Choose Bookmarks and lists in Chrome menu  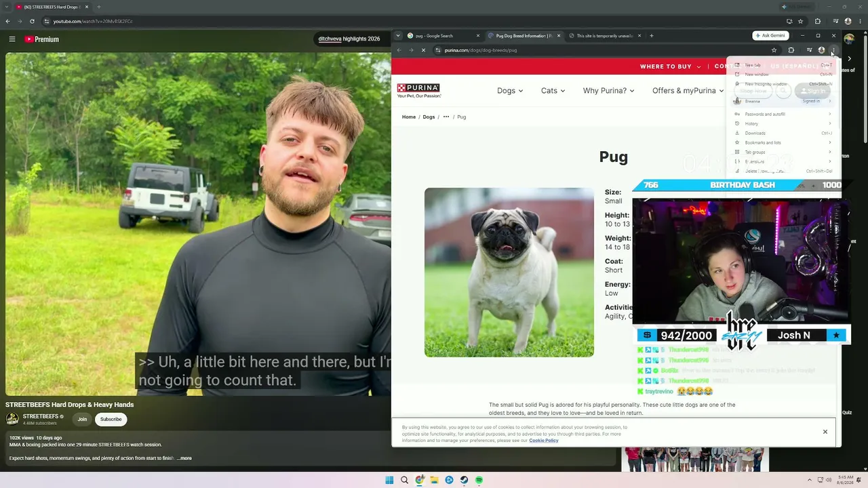[783, 142]
